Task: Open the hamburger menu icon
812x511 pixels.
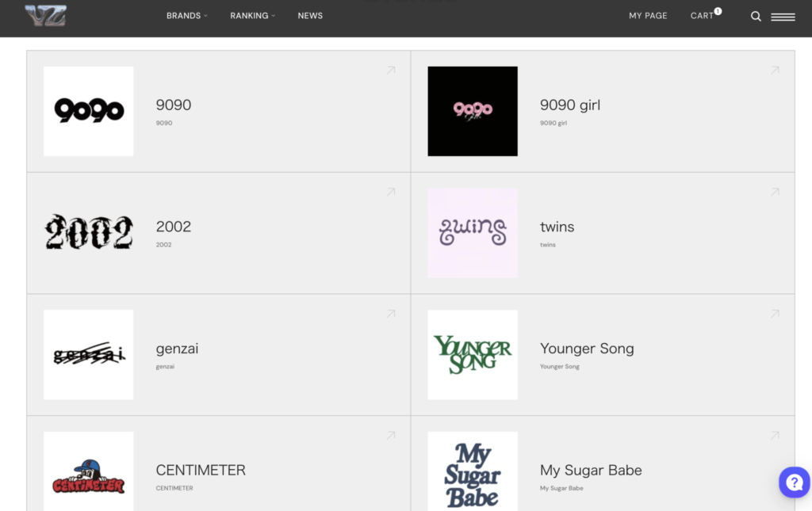Action: pyautogui.click(x=783, y=17)
